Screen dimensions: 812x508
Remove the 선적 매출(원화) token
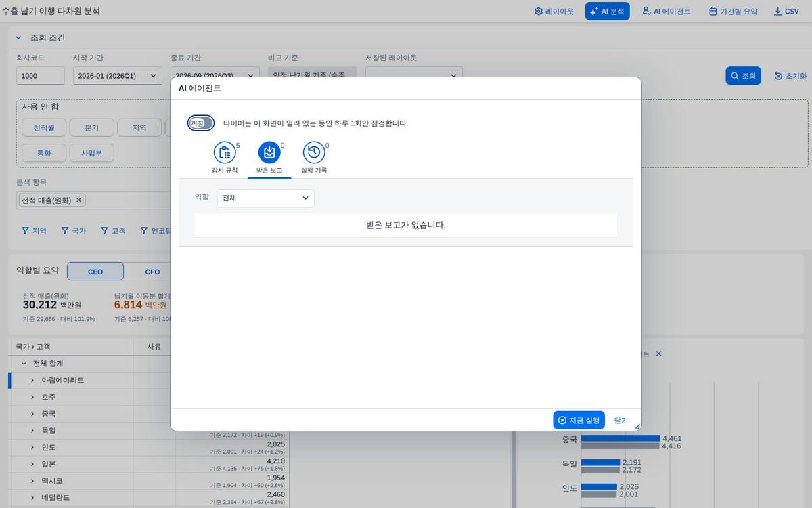click(x=78, y=200)
